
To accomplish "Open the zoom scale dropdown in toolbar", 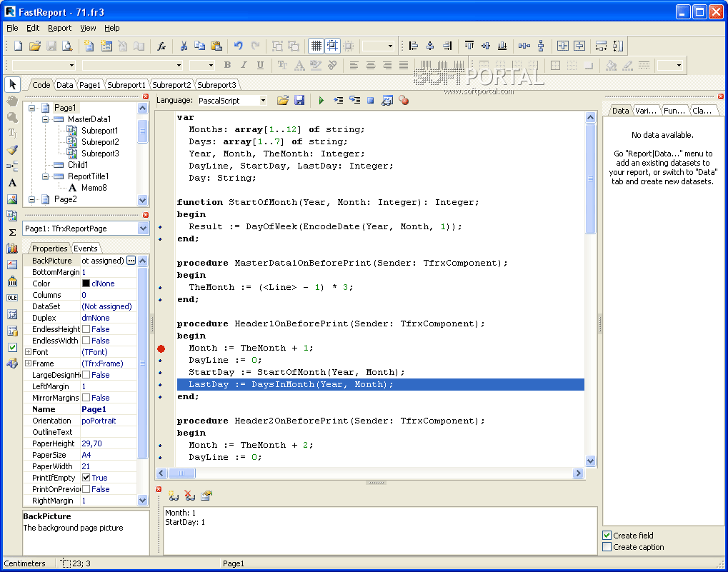I will coord(390,46).
